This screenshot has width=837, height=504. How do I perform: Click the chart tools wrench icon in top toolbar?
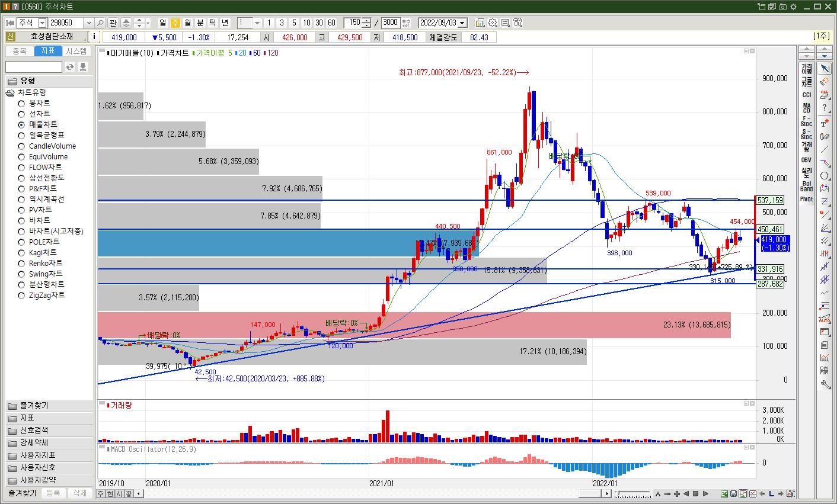coord(518,23)
